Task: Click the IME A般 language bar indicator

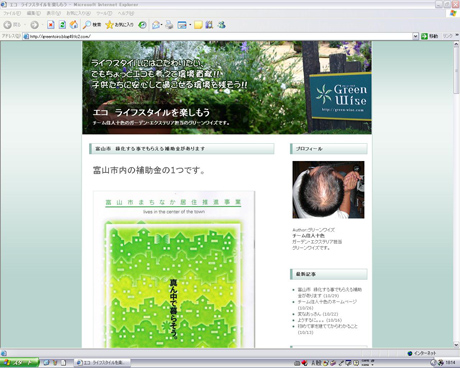Action: [x=315, y=363]
